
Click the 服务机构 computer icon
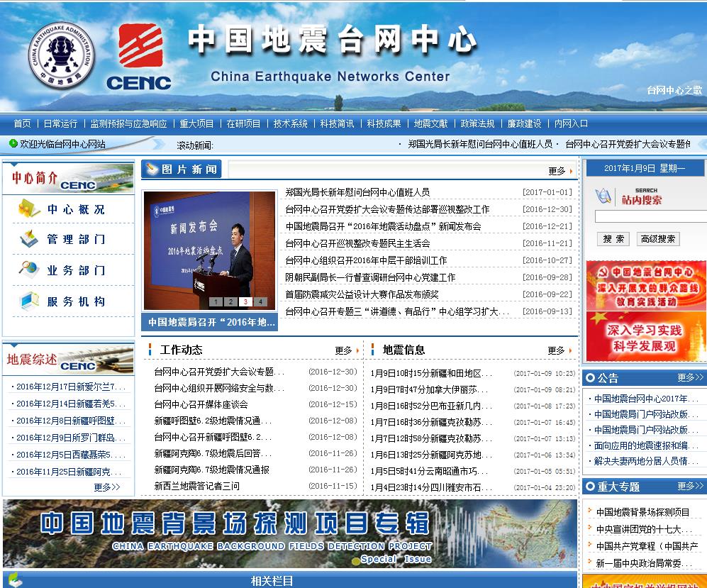click(30, 301)
